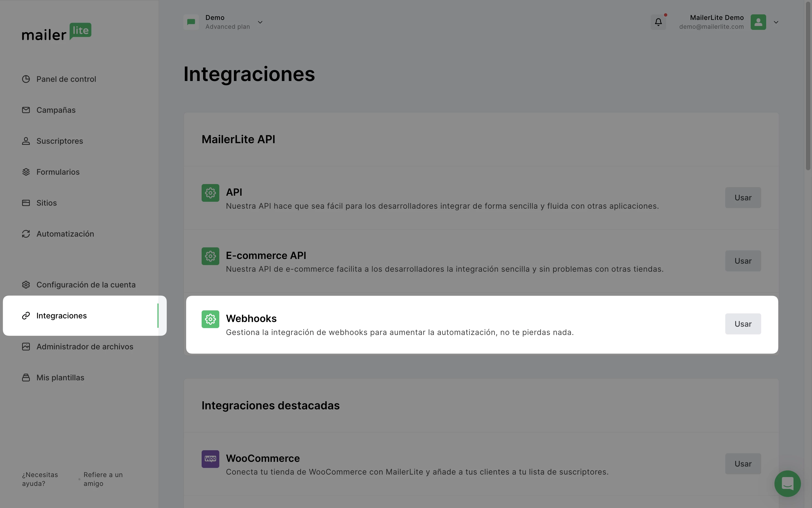Screen dimensions: 812x508
Task: Expand the Demo account switcher chevron
Action: [x=260, y=22]
